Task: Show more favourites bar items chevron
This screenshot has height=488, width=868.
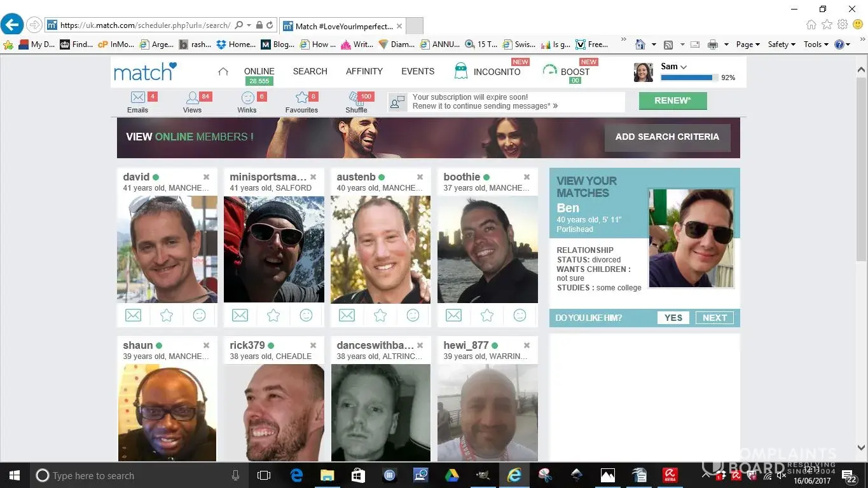Action: pos(623,40)
